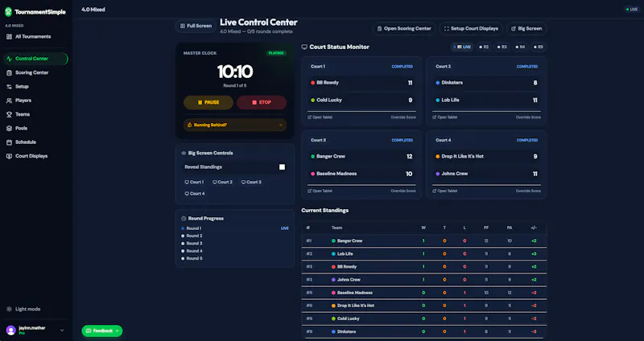Expand the jaylnn.mather account menu
Viewport: 644px width, 341px height.
tap(62, 330)
